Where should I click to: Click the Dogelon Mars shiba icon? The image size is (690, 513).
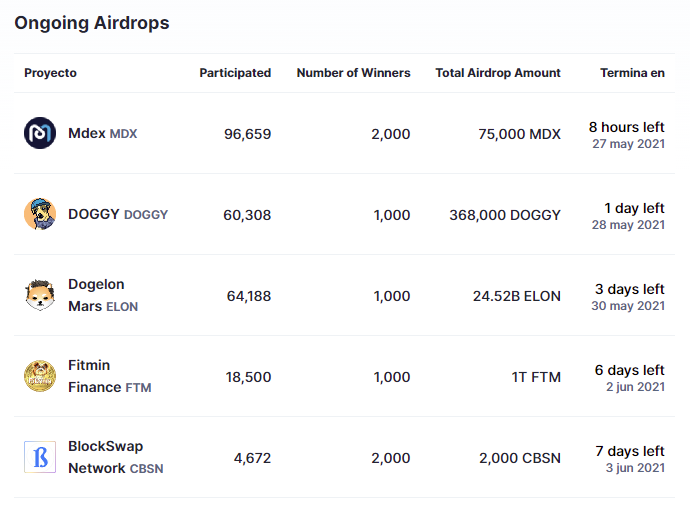(x=40, y=295)
